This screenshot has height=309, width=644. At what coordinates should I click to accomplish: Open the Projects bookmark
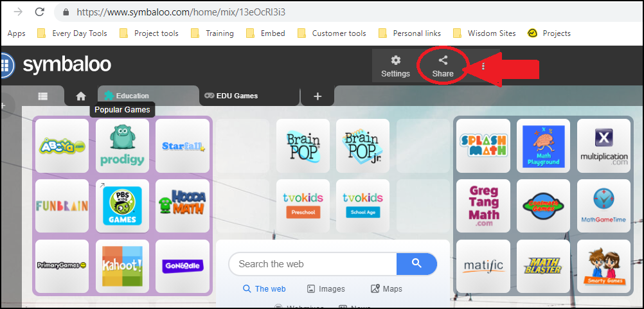point(549,33)
